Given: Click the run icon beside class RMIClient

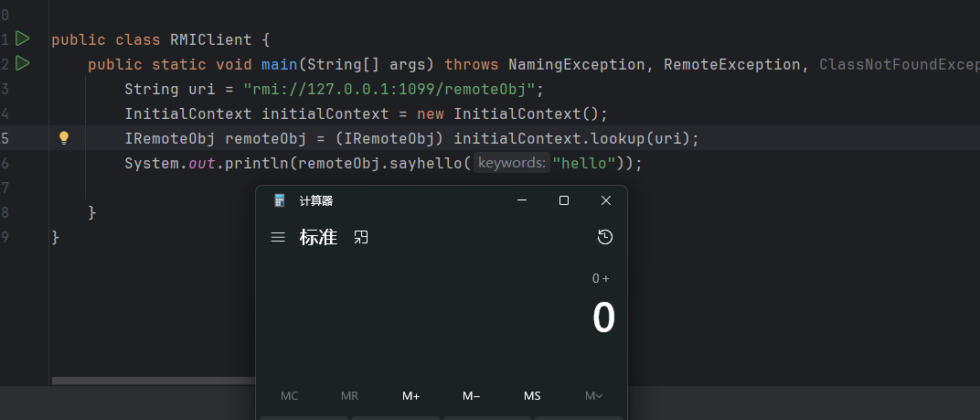Looking at the screenshot, I should (x=23, y=39).
